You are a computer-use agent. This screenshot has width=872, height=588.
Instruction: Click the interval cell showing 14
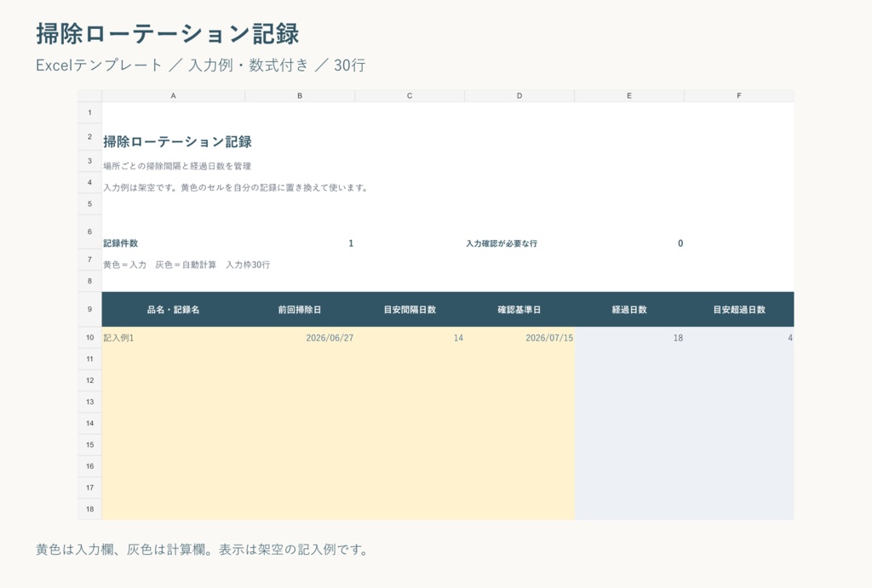click(410, 337)
